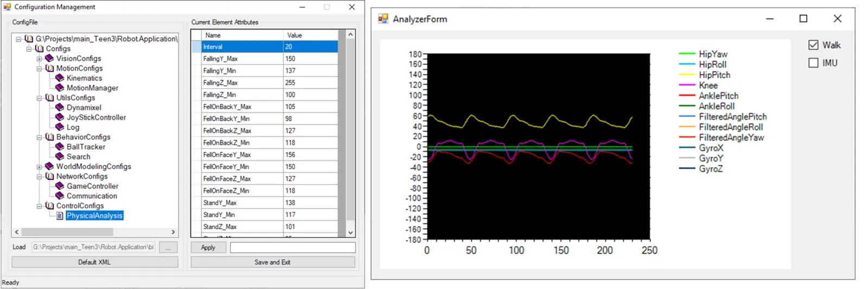Collapse the UtilsConfigs tree node
The image size is (868, 289).
tap(39, 98)
